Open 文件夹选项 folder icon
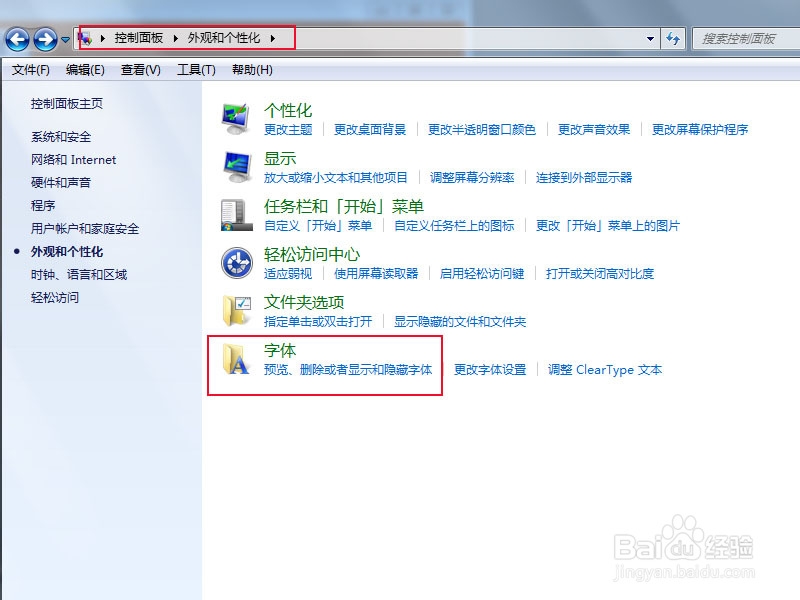Image resolution: width=800 pixels, height=600 pixels. [235, 308]
